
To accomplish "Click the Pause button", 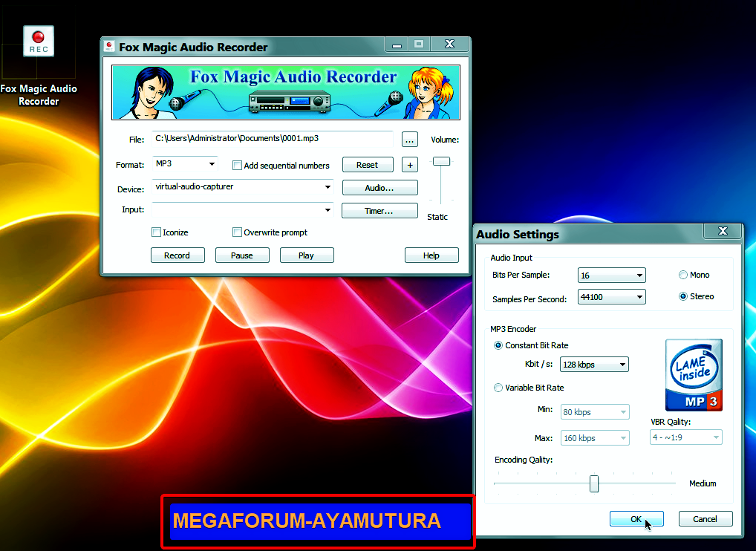I will 242,255.
